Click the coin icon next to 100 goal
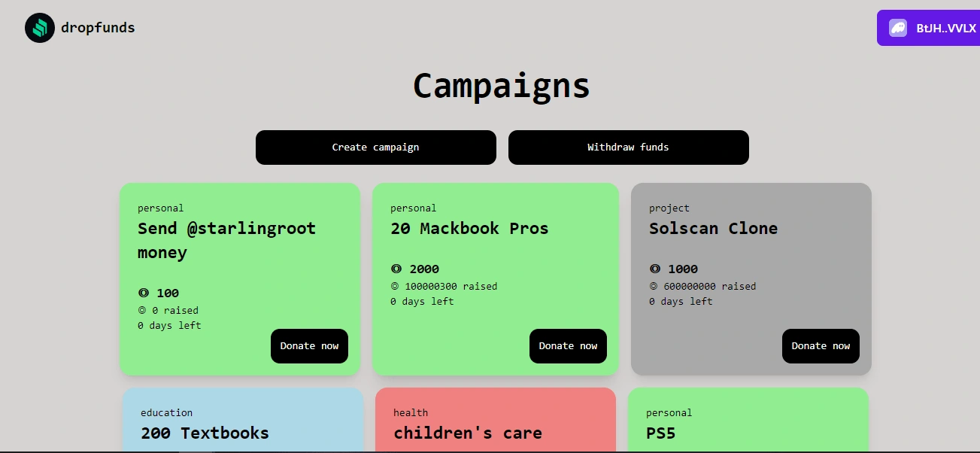Viewport: 980px width, 453px height. pyautogui.click(x=144, y=293)
